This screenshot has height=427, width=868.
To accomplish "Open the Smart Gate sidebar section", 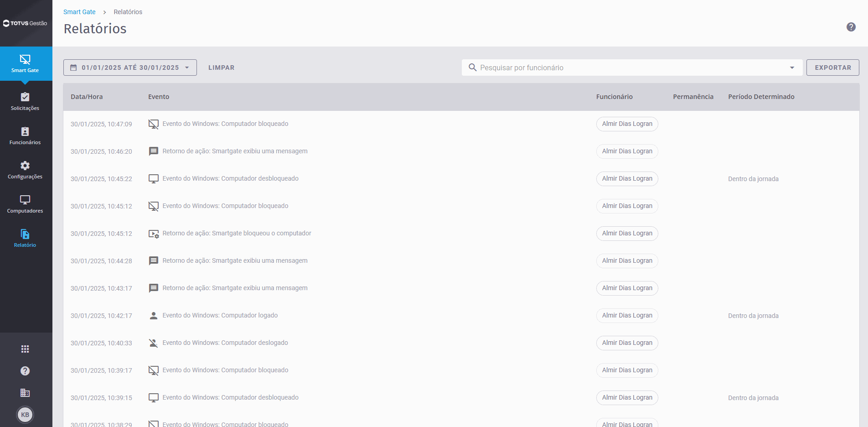I will pyautogui.click(x=25, y=63).
